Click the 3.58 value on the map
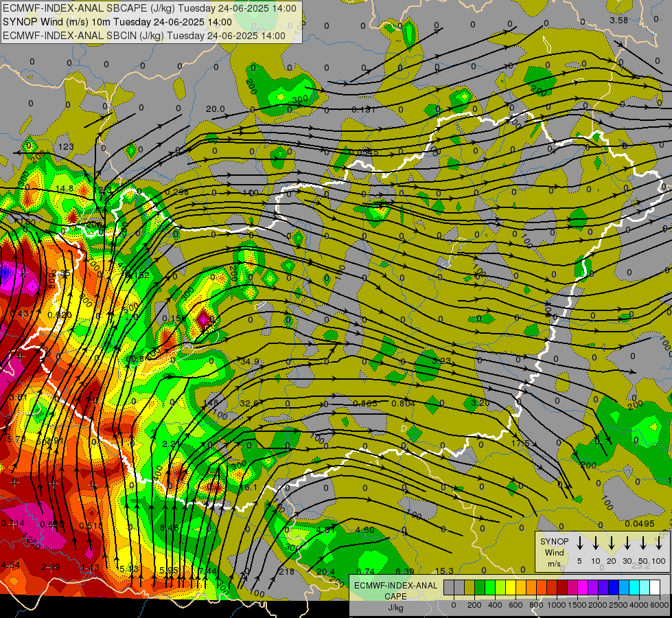The height and width of the screenshot is (618, 672). point(619,20)
